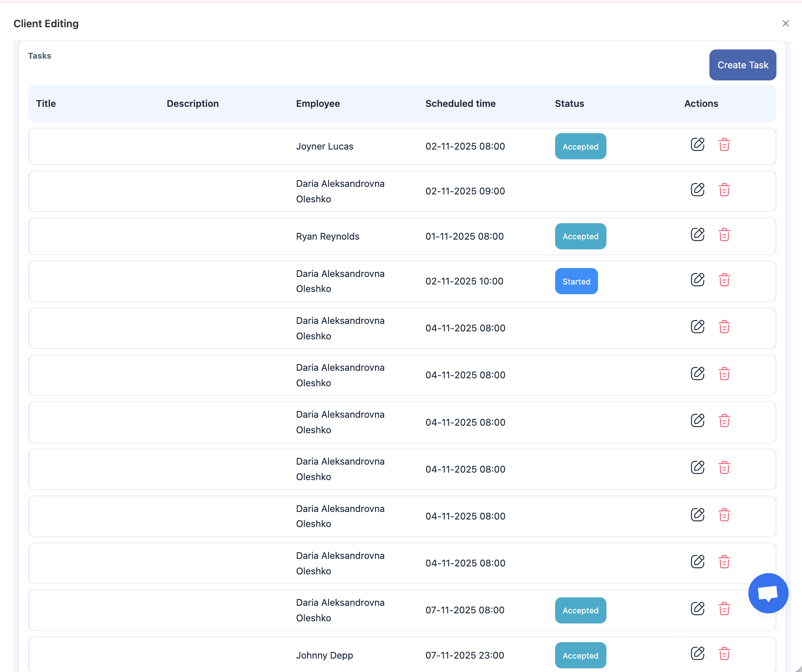Open the chat support bubble

768,593
